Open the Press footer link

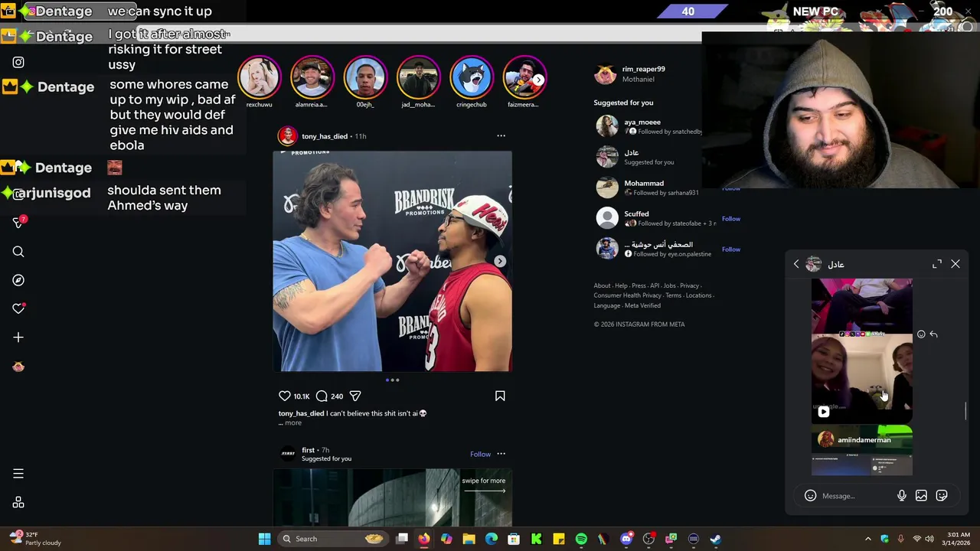coord(639,285)
